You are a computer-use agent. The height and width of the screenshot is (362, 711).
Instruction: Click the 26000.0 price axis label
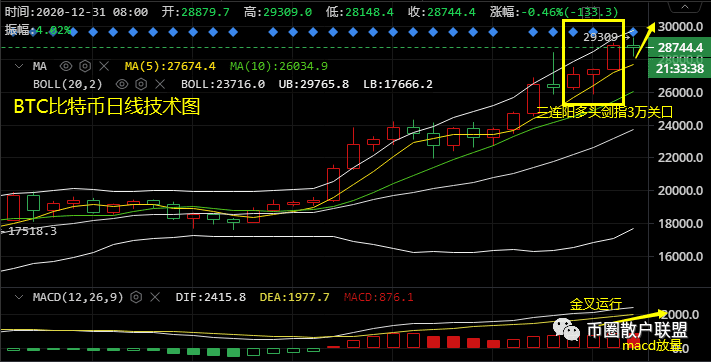point(680,93)
